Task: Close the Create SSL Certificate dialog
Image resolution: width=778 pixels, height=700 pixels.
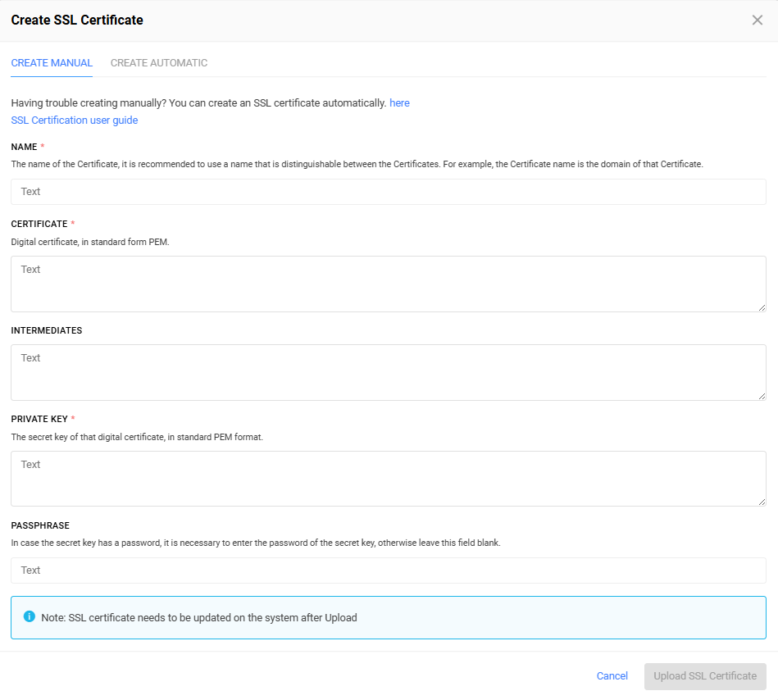Action: (758, 20)
